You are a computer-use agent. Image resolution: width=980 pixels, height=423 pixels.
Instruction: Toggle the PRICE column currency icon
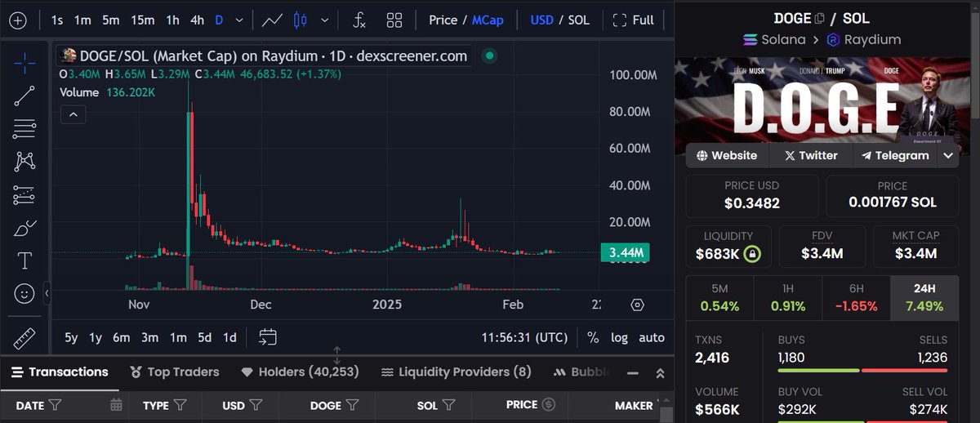click(550, 404)
